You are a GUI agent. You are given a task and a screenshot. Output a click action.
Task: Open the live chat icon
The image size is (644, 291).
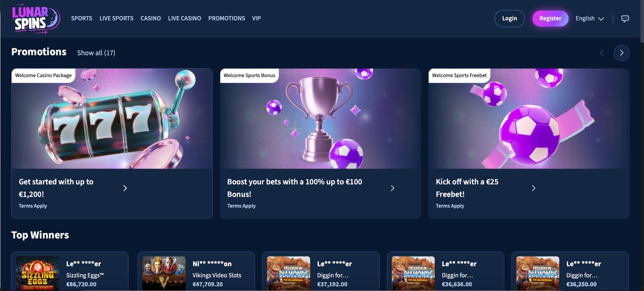pos(625,19)
